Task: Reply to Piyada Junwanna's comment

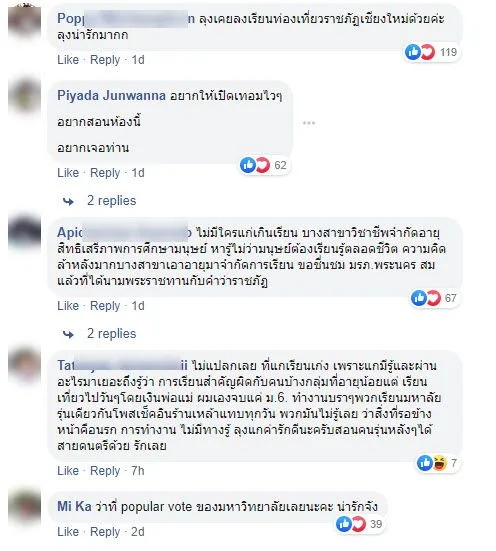Action: [x=105, y=173]
